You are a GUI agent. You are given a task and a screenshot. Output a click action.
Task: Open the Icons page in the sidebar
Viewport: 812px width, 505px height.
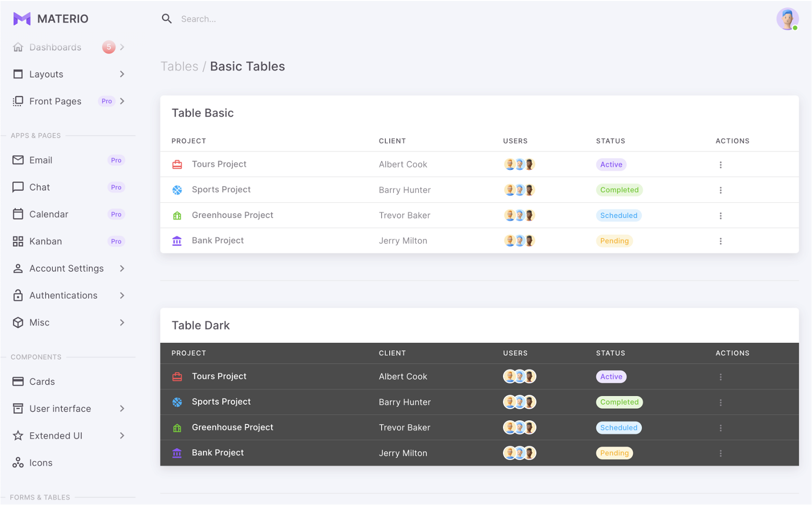[x=41, y=462]
